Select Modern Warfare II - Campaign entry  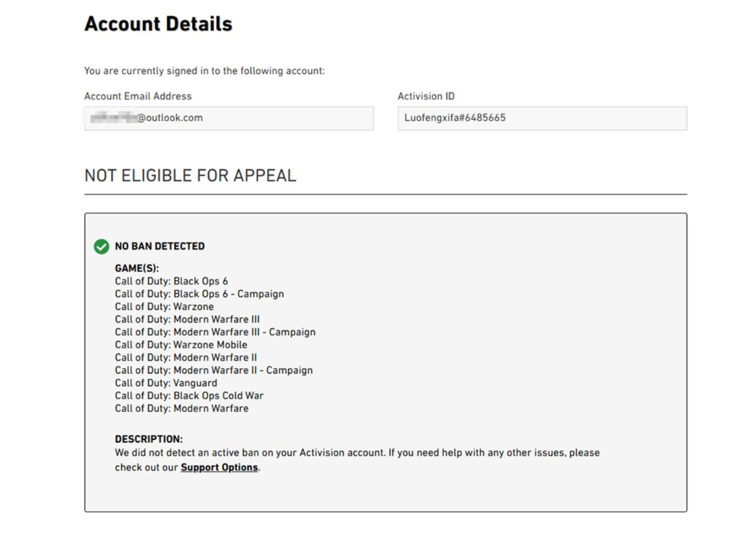[x=214, y=370]
